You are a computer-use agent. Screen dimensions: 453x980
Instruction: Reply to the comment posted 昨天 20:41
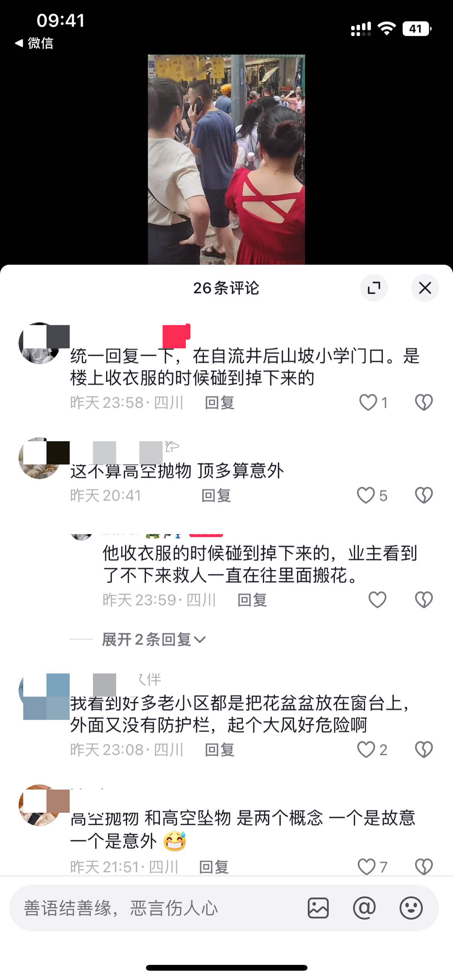216,495
